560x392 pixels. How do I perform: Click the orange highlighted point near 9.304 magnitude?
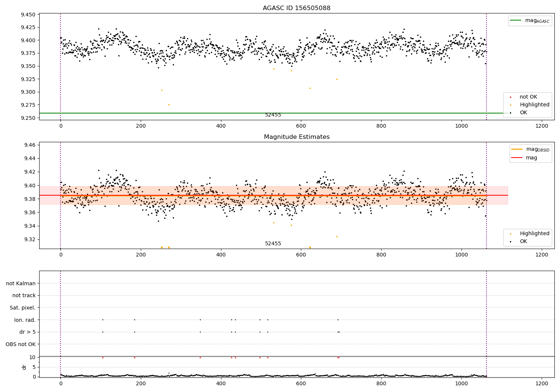tap(162, 90)
